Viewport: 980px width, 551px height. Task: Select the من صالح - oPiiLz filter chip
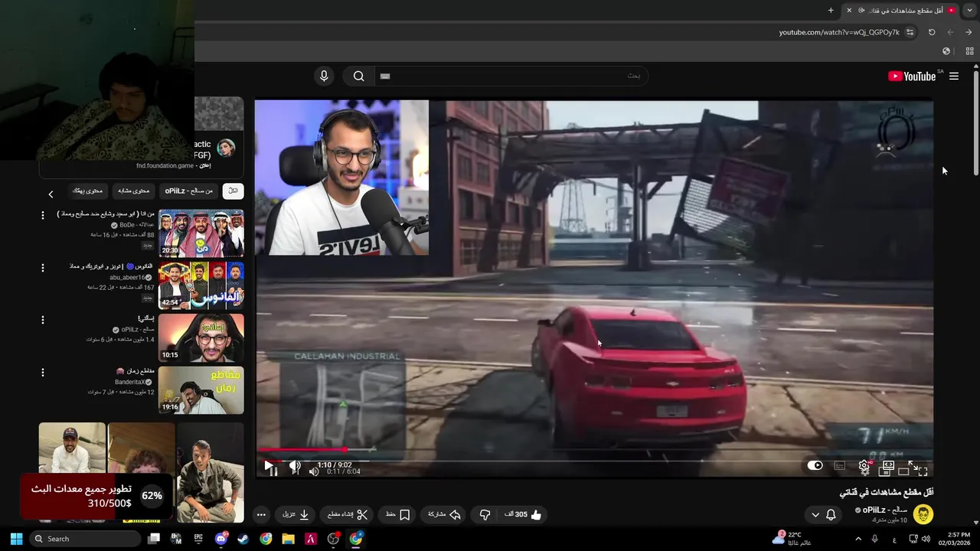[188, 191]
